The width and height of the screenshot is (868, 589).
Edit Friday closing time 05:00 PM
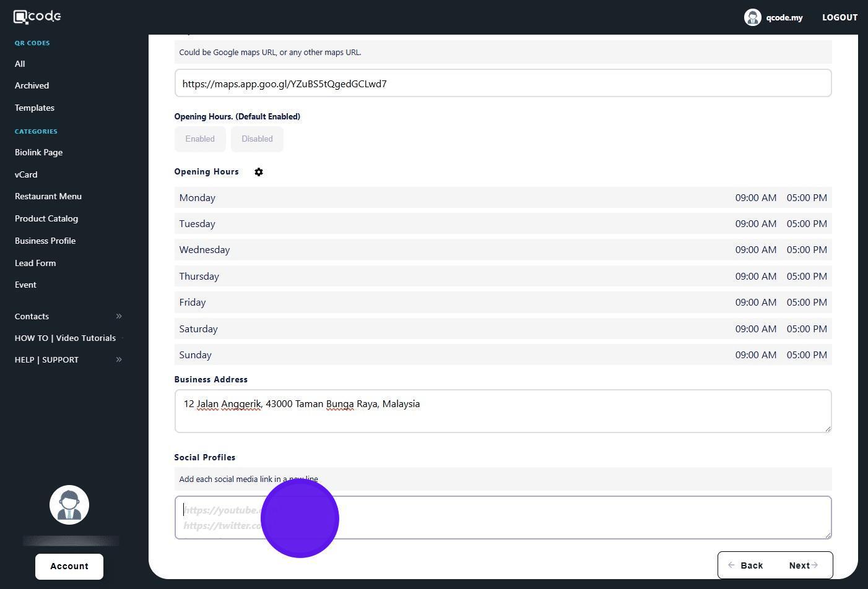807,303
